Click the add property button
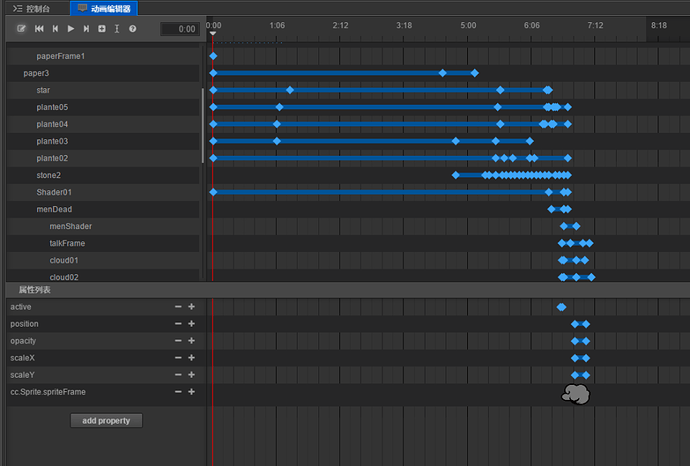 click(107, 421)
